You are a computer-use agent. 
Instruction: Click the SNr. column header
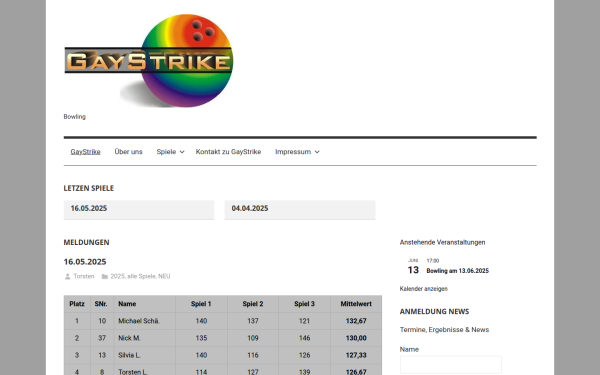[x=101, y=304]
